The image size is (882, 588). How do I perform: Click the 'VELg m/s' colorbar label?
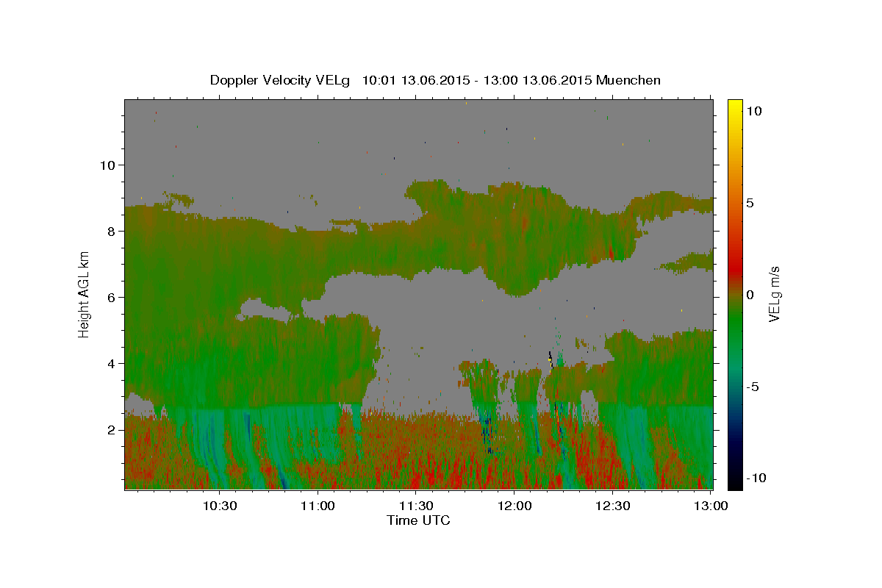(774, 294)
